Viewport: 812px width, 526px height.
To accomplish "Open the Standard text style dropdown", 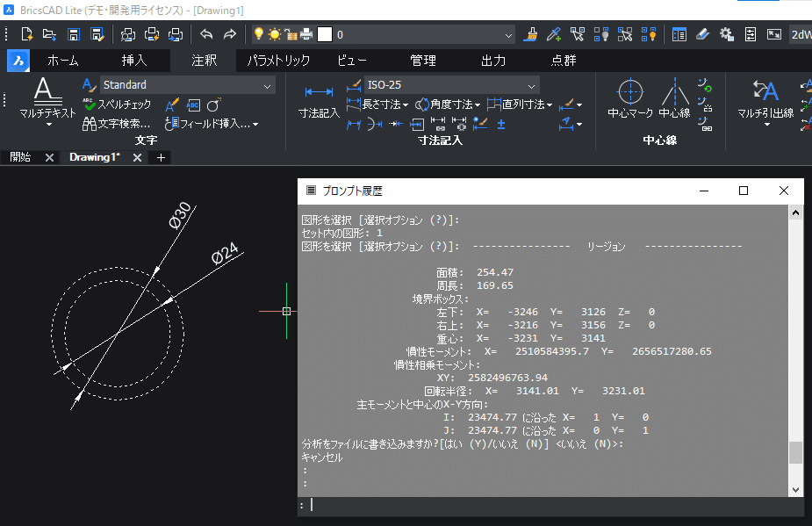I will 188,85.
